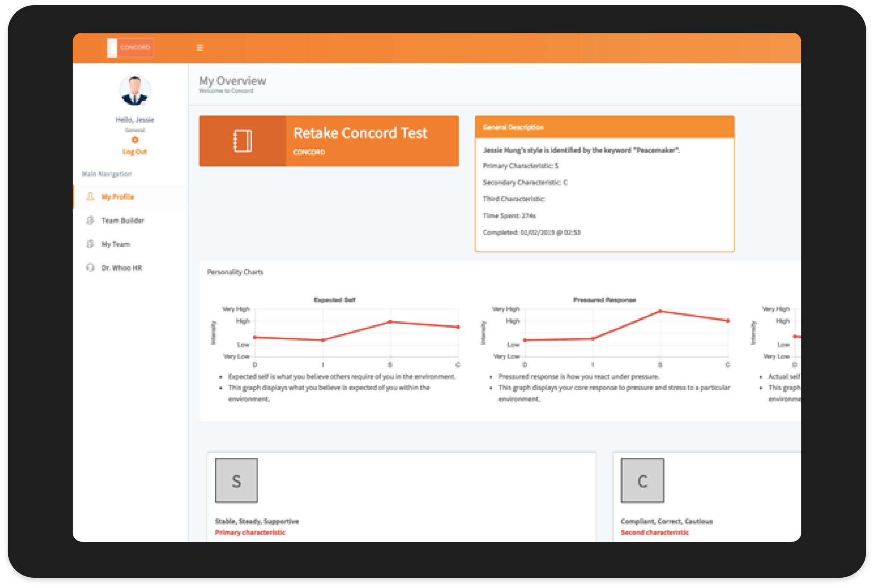The image size is (874, 588).
Task: Select the S characteristic tile
Action: tap(236, 480)
